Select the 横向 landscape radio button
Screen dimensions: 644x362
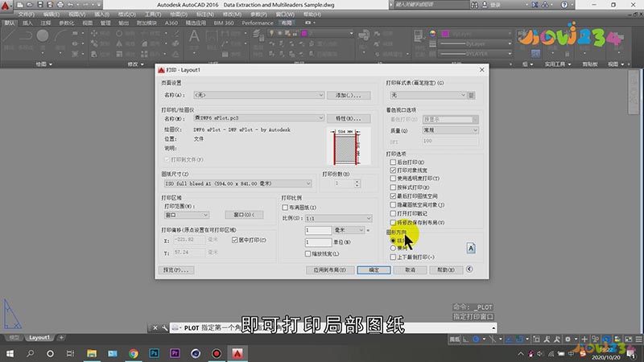click(393, 248)
